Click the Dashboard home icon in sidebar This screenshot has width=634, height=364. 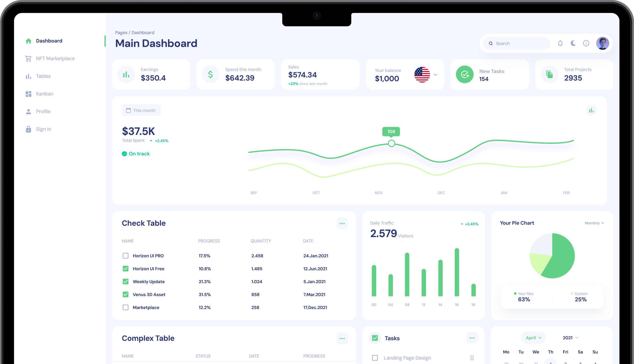pyautogui.click(x=28, y=41)
